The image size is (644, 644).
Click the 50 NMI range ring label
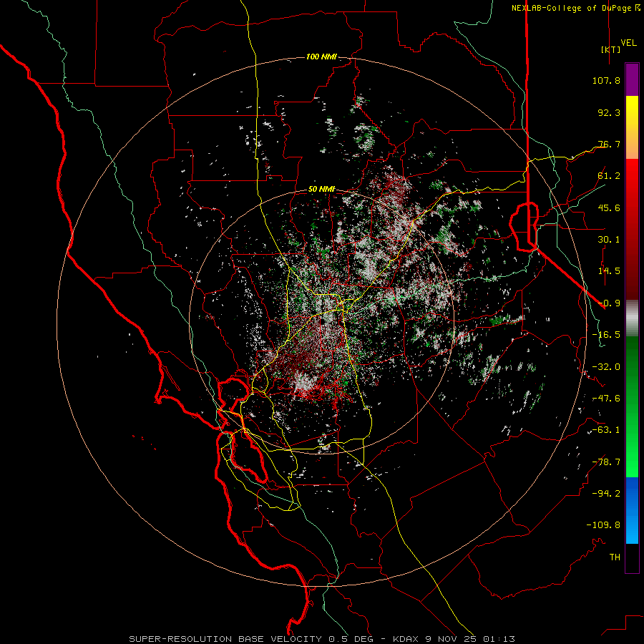[x=321, y=190]
